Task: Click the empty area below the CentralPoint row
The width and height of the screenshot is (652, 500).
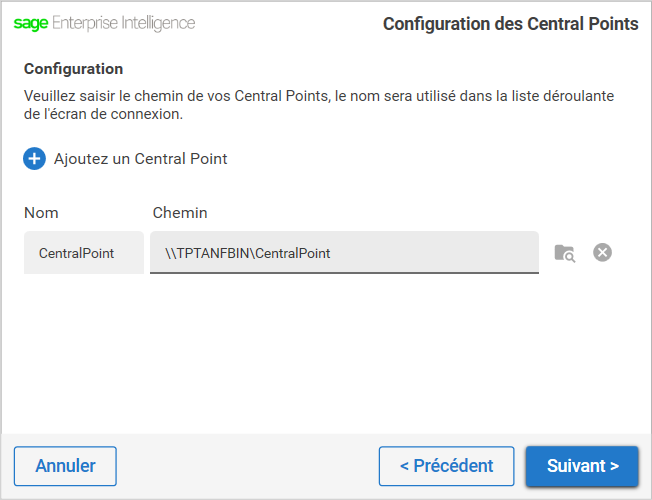Action: click(324, 354)
